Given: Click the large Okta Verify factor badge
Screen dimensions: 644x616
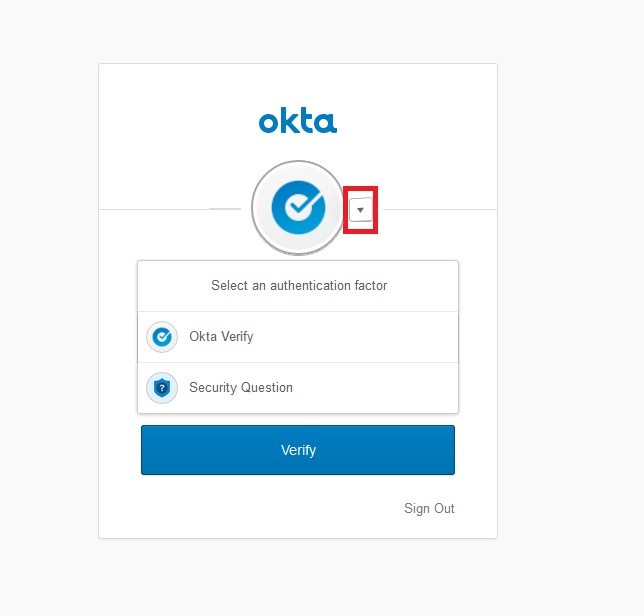Looking at the screenshot, I should point(298,207).
